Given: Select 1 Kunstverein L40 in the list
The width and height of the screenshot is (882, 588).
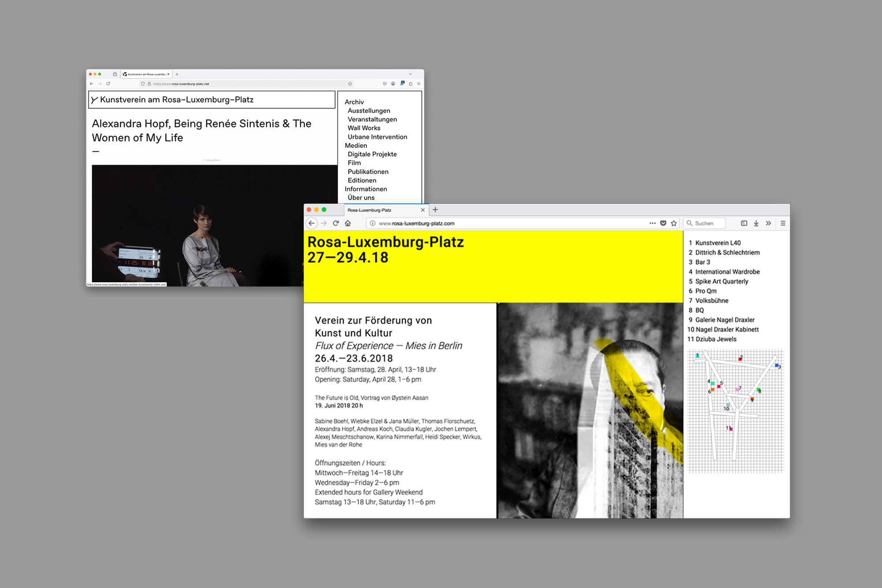Looking at the screenshot, I should 714,243.
